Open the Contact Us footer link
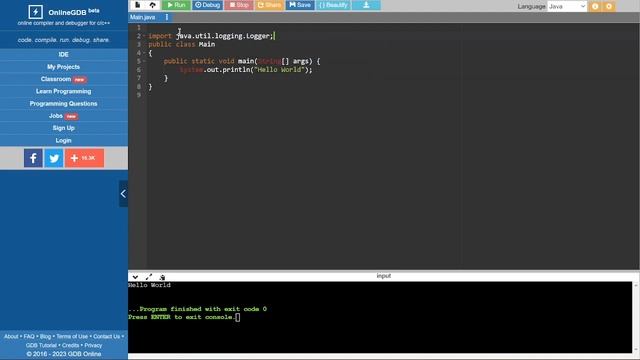The width and height of the screenshot is (640, 360). [x=107, y=336]
